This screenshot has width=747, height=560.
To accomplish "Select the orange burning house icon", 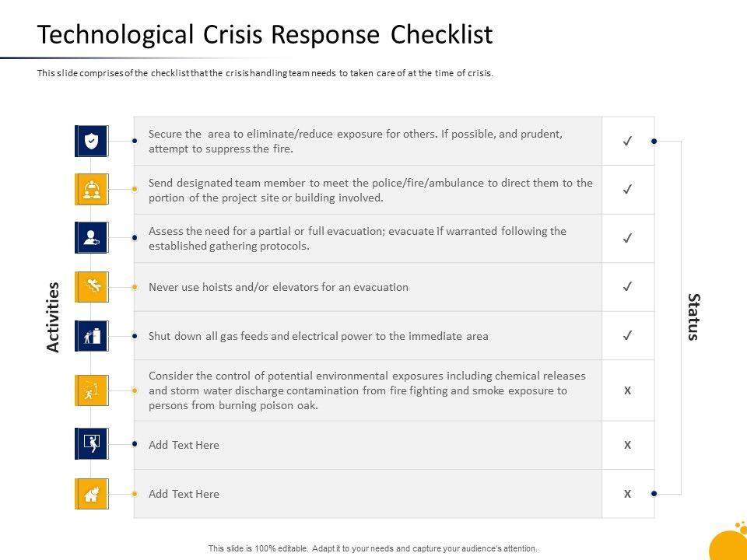I will click(92, 494).
